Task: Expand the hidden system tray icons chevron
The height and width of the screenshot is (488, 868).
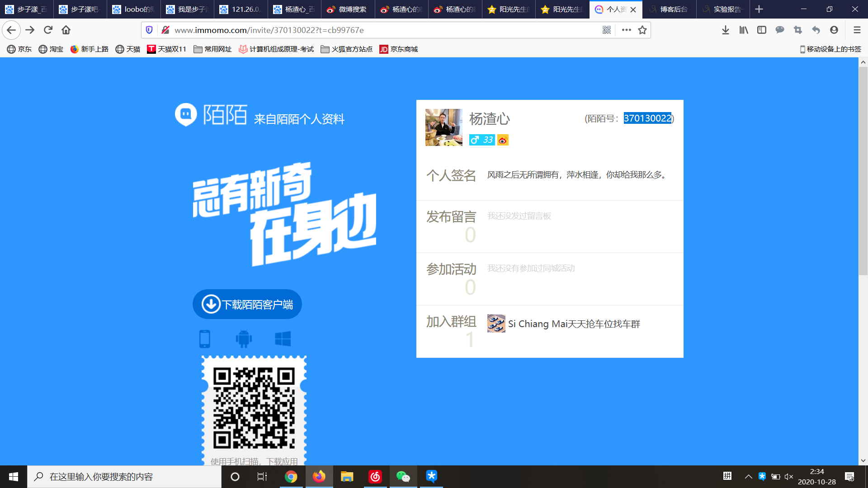Action: tap(748, 477)
